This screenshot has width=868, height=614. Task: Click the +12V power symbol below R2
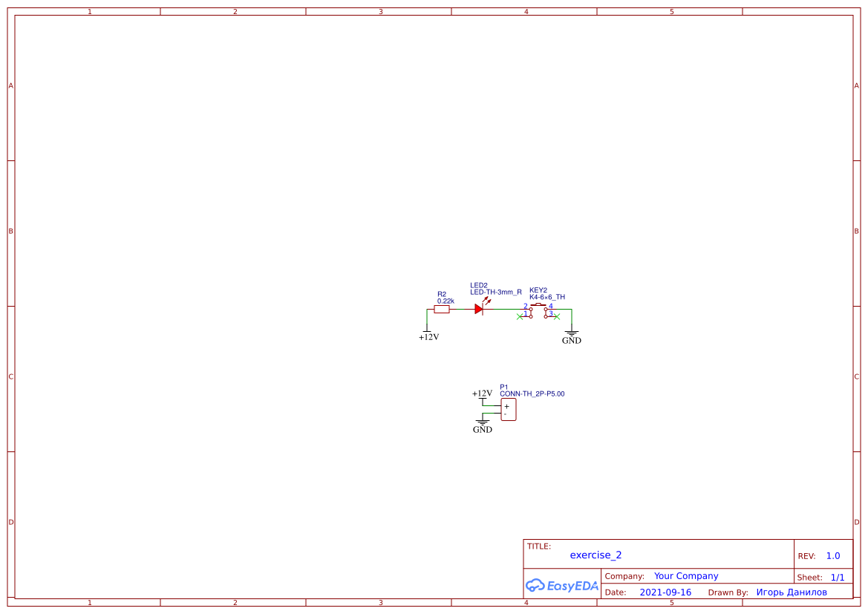[x=428, y=334]
